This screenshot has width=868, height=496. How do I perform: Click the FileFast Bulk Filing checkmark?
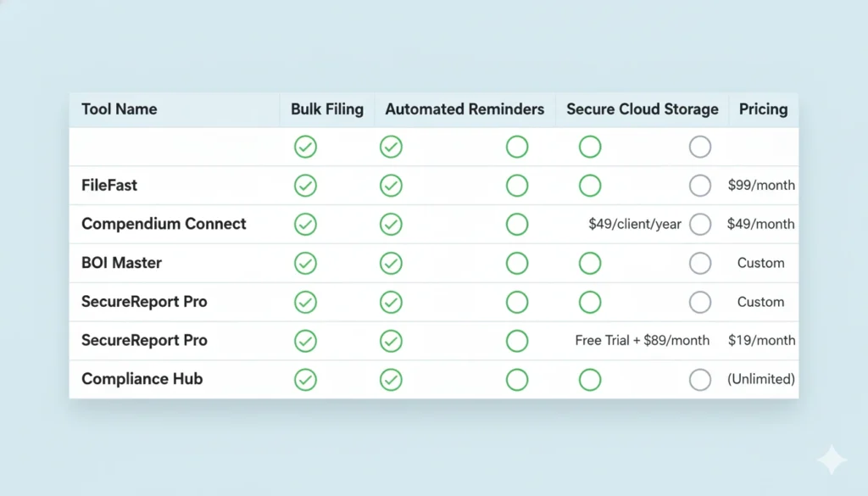coord(305,186)
